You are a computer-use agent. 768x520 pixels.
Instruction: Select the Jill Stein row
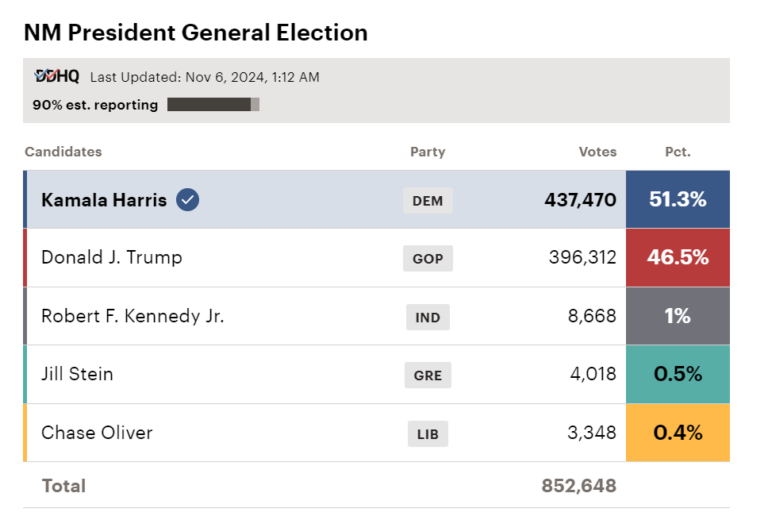tap(376, 375)
